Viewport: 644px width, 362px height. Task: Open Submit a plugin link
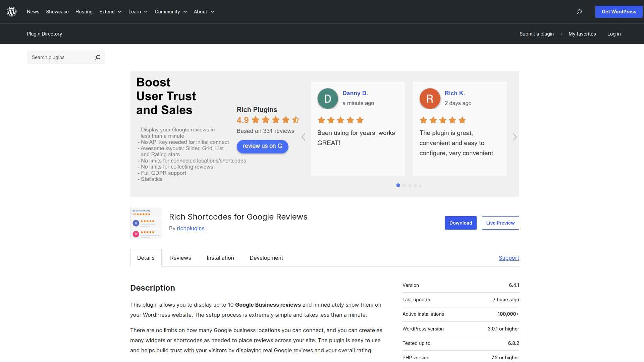[x=537, y=34]
